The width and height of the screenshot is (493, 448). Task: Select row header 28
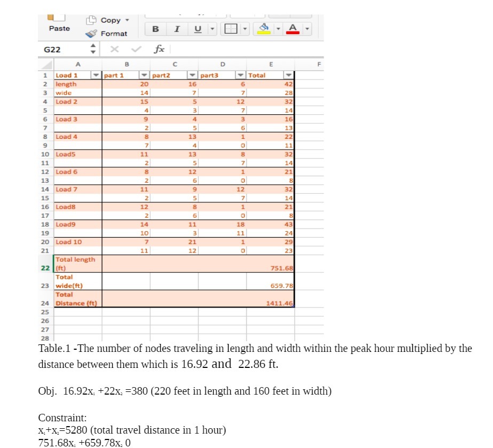click(45, 339)
